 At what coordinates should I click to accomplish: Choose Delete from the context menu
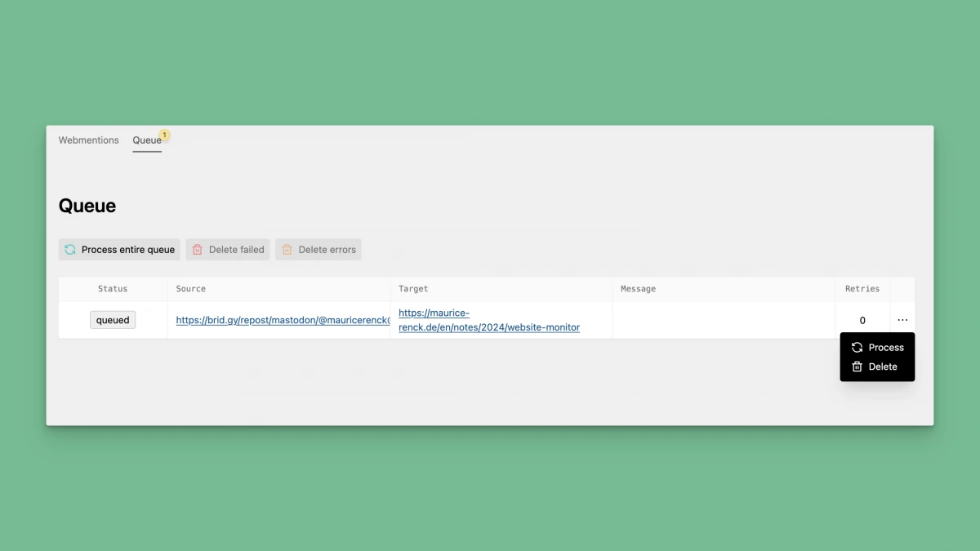[x=877, y=367]
